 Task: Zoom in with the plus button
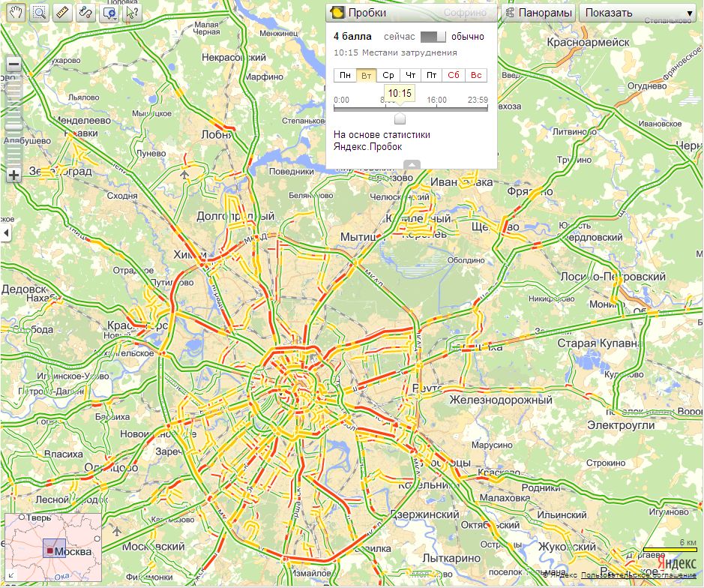pos(14,175)
